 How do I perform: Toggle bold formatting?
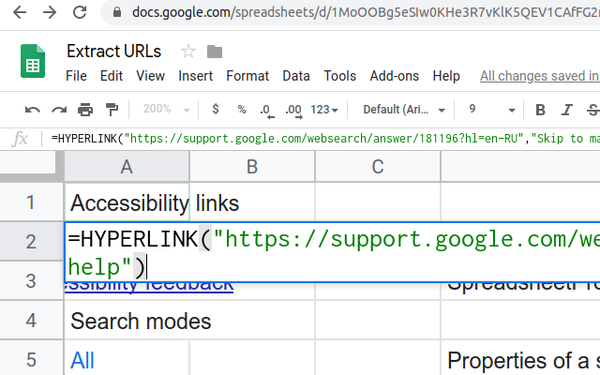(x=540, y=110)
